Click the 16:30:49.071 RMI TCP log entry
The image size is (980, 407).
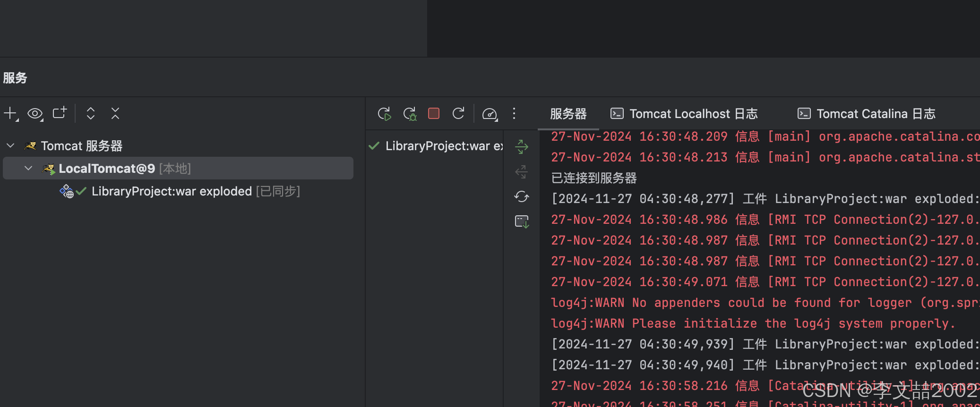point(765,282)
